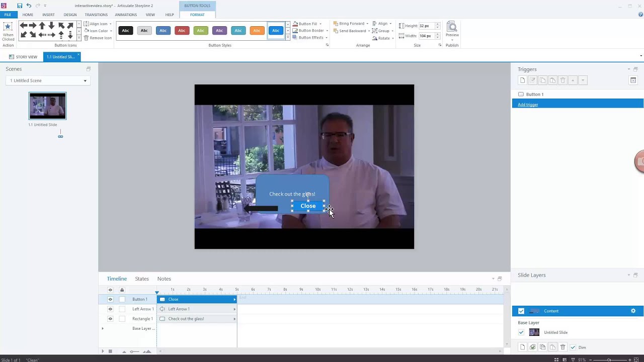Open the HOME ribbon tab
The width and height of the screenshot is (644, 362).
tap(28, 15)
